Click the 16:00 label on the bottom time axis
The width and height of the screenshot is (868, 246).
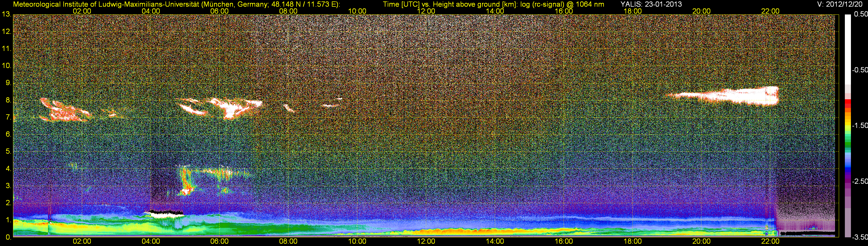564,241
